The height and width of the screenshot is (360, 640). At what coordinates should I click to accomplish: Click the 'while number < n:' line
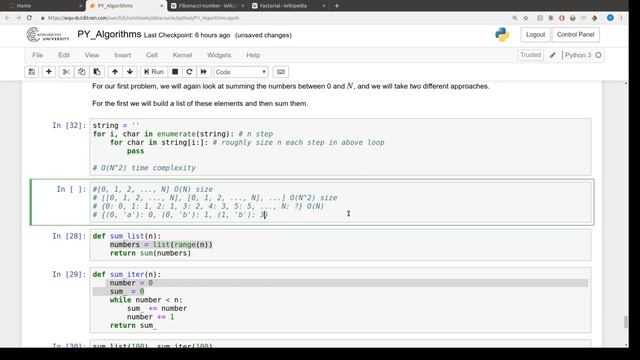point(146,300)
